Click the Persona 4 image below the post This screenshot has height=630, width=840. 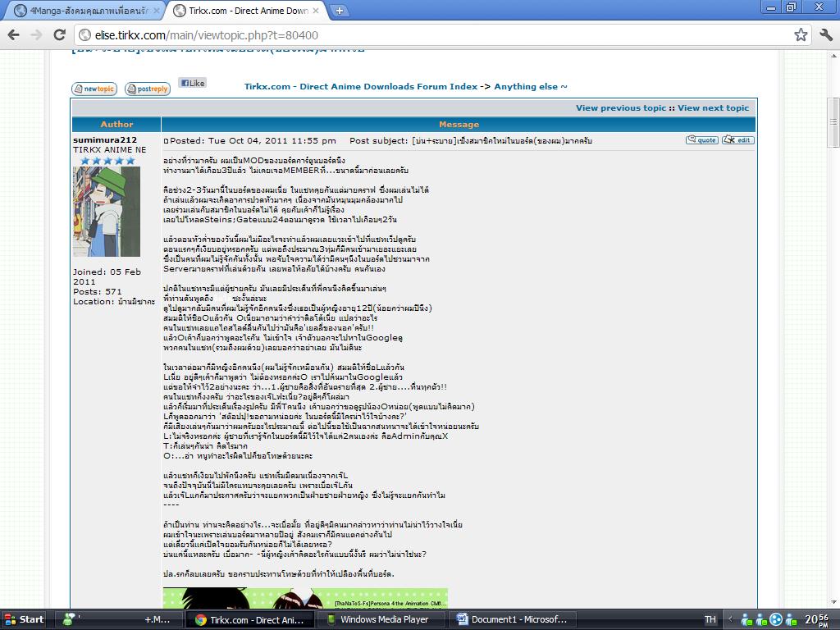pyautogui.click(x=305, y=598)
